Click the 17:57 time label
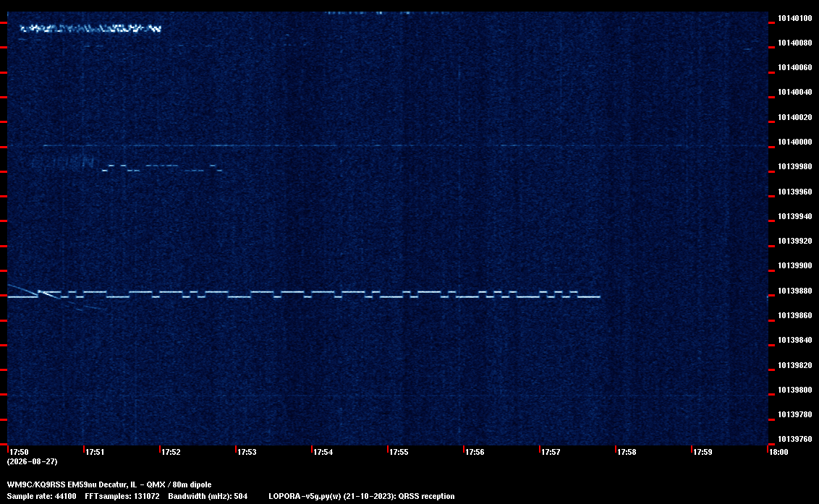 (x=551, y=452)
